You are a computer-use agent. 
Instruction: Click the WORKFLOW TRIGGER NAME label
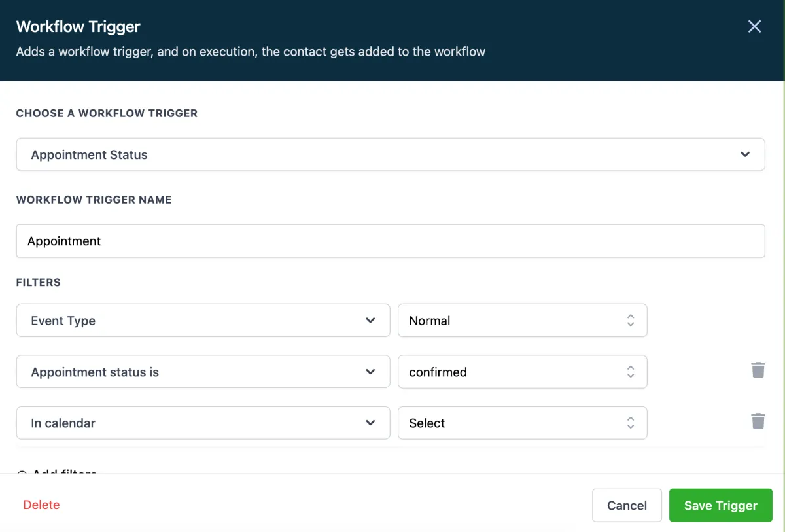pos(94,200)
